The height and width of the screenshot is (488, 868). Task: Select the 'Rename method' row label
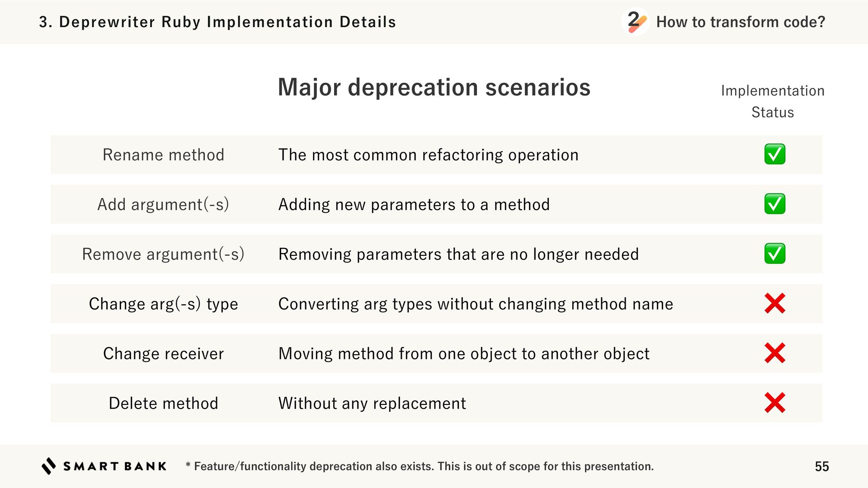163,155
